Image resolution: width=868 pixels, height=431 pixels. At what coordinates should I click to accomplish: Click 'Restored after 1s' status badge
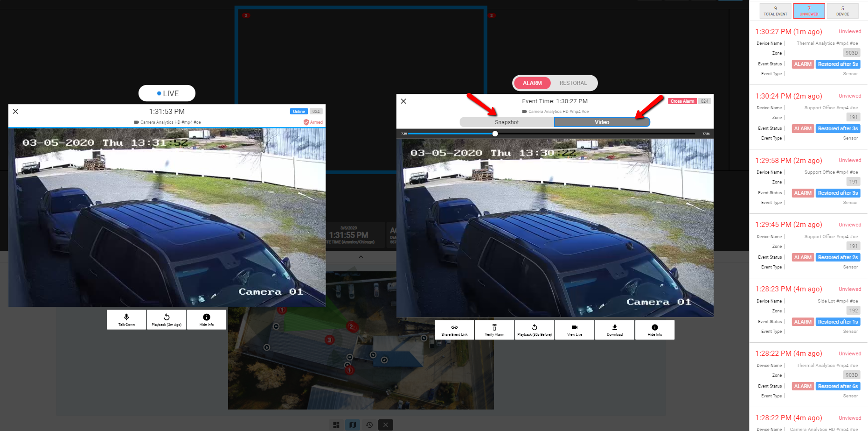(838, 322)
